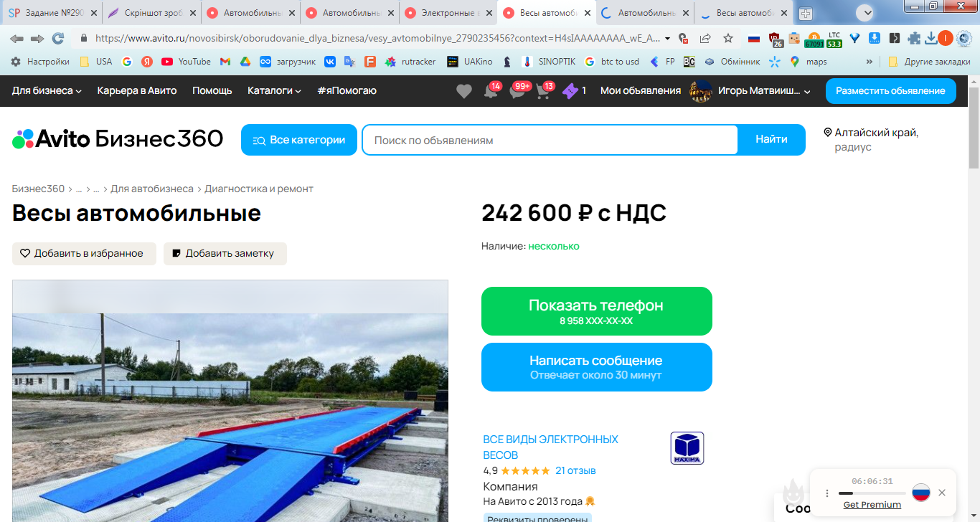The width and height of the screenshot is (980, 522).
Task: Open the Для автобизнеса breadcrumb
Action: click(x=152, y=189)
